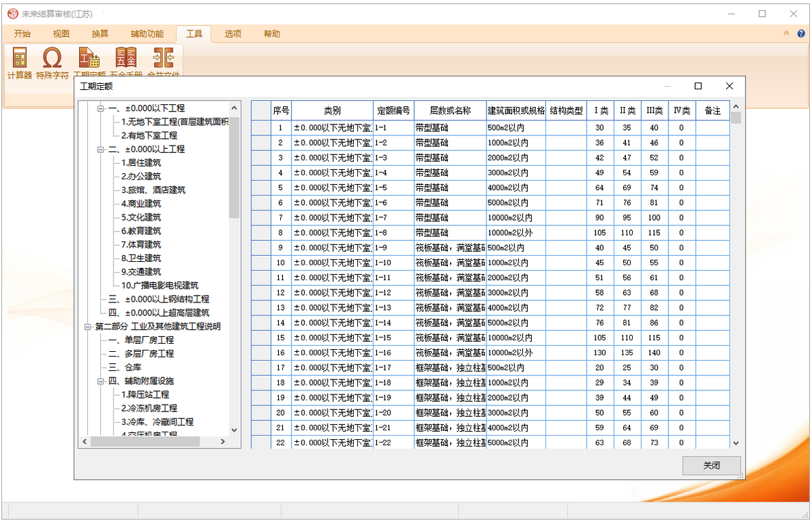
Task: Open the 帮助 ribbon tab
Action: 272,34
